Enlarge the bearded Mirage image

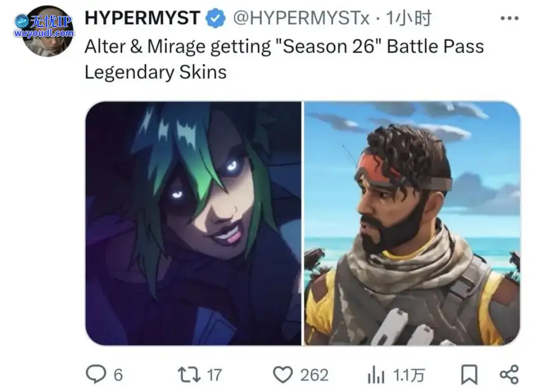[412, 223]
